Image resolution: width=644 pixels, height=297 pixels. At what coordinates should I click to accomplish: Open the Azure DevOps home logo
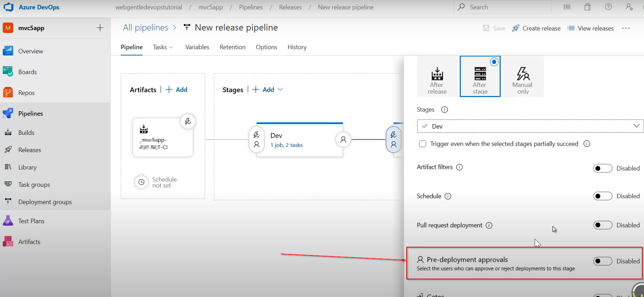point(8,7)
